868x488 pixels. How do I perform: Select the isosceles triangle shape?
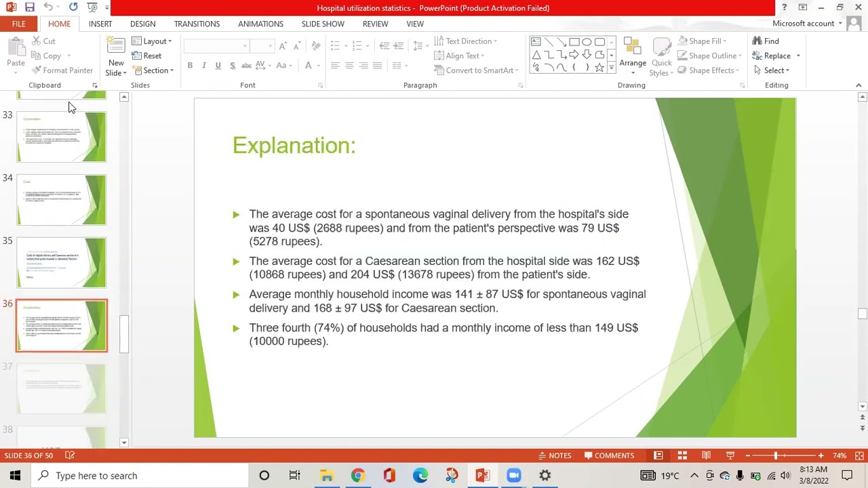click(x=536, y=55)
